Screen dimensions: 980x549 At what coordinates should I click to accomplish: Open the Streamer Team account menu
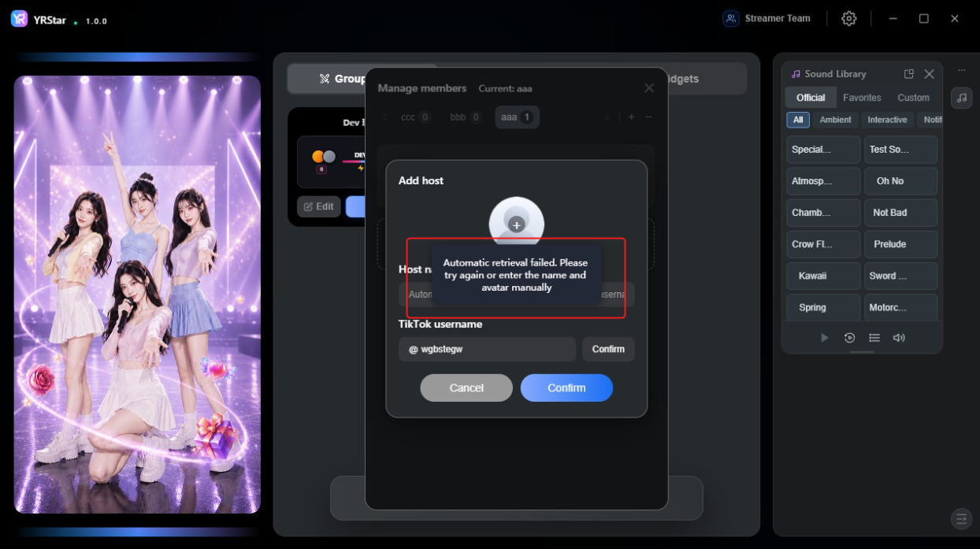coord(767,18)
